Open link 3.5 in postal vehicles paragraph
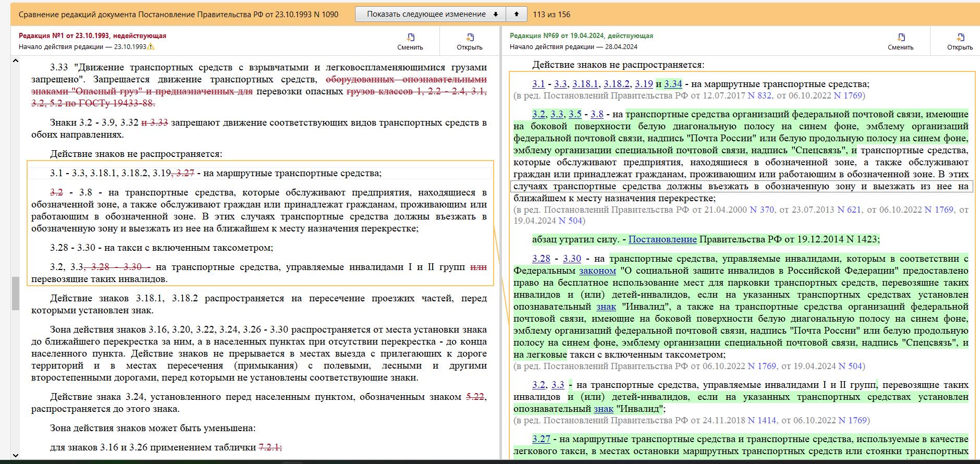 tap(575, 114)
